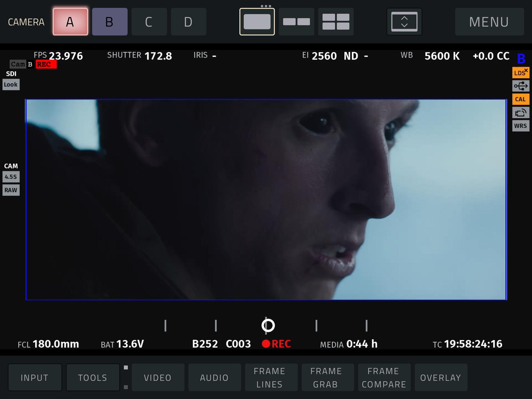Toggle the RAW format badge
532x399 pixels.
[11, 190]
